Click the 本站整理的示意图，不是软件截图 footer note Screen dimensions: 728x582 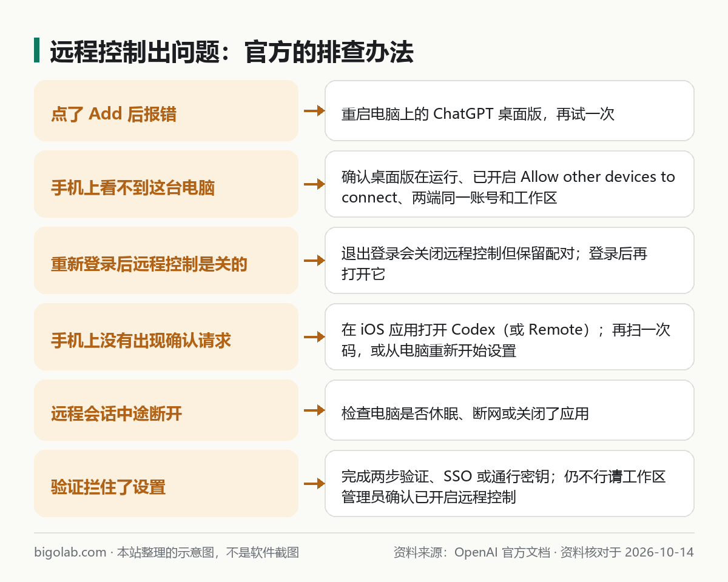coord(207,552)
